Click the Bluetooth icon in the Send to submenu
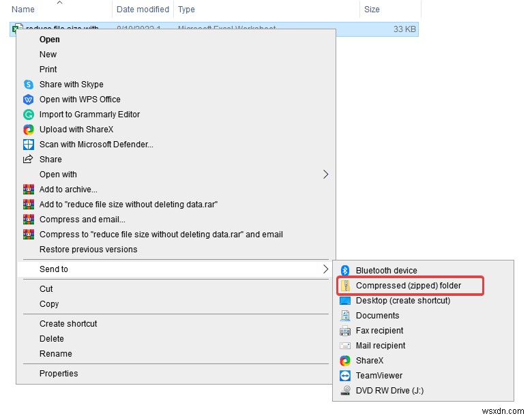Screen dimensions: 532x418 (345, 271)
